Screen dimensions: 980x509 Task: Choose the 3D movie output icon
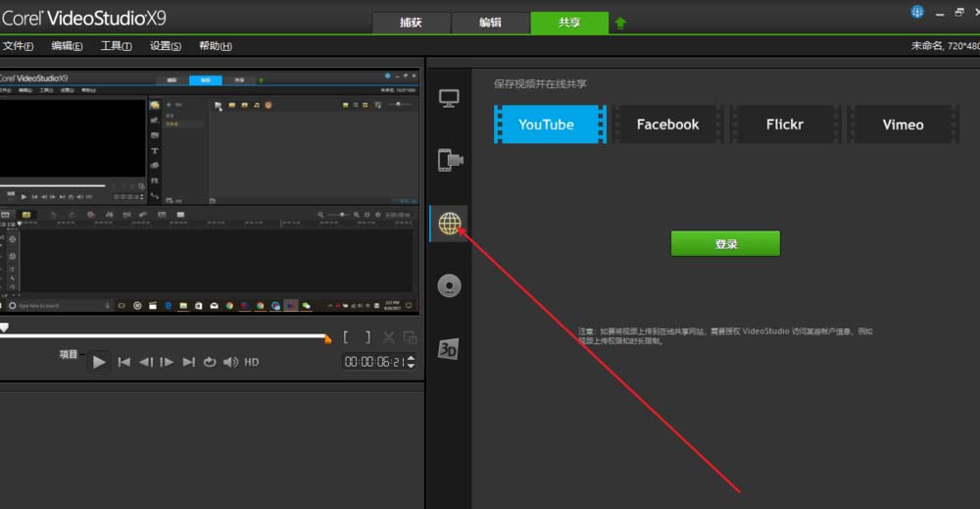(448, 348)
